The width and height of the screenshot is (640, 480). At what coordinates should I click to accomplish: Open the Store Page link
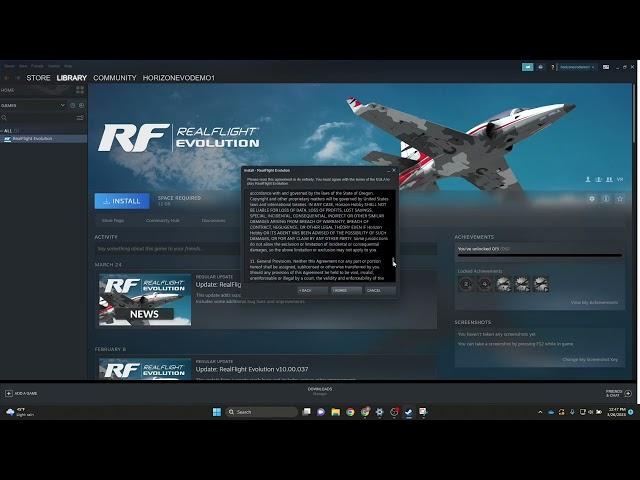click(x=113, y=220)
